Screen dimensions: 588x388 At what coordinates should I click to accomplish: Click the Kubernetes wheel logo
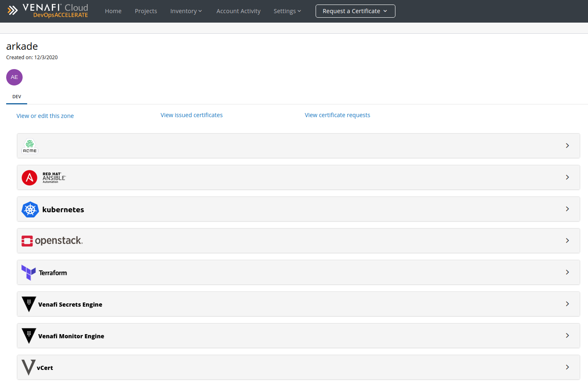tap(30, 210)
